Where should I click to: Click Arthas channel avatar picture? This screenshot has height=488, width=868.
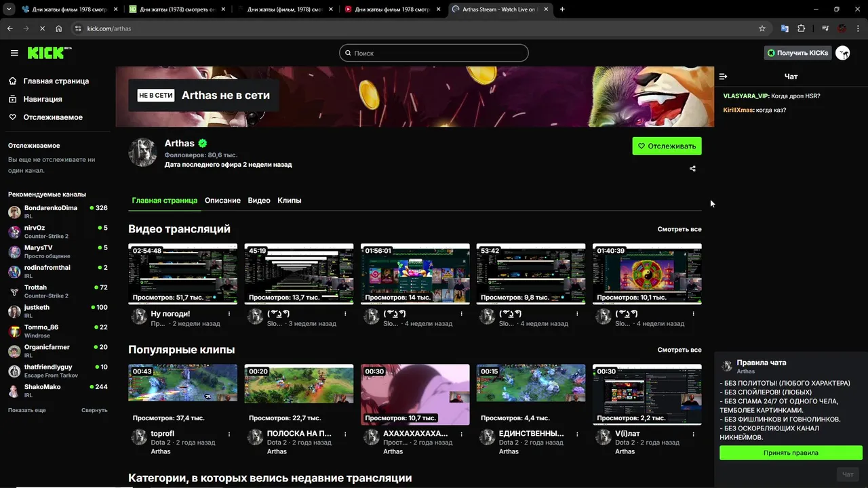[x=142, y=152]
